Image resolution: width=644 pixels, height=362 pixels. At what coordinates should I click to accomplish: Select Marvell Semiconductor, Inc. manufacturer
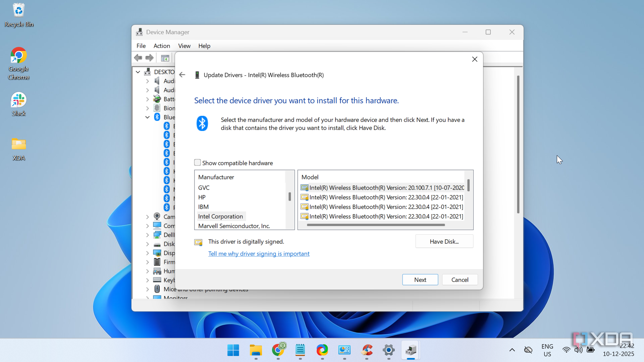234,226
